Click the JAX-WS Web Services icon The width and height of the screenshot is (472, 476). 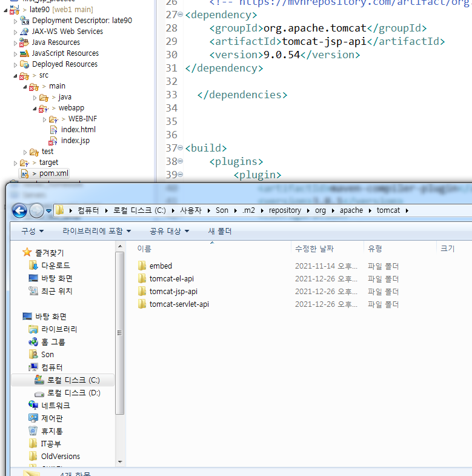tap(24, 32)
